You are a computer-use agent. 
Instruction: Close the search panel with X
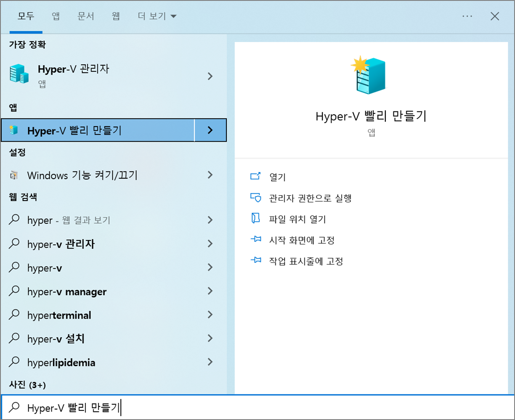click(x=495, y=16)
